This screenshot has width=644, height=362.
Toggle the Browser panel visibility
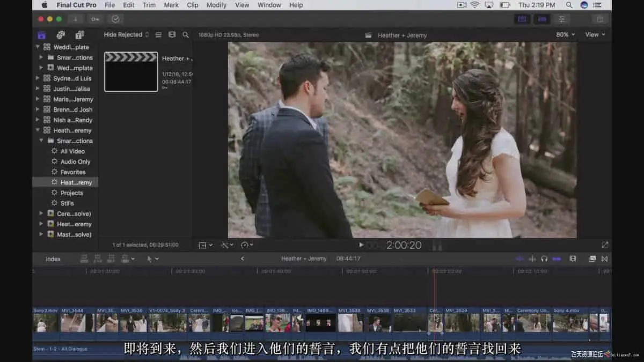[x=522, y=19]
